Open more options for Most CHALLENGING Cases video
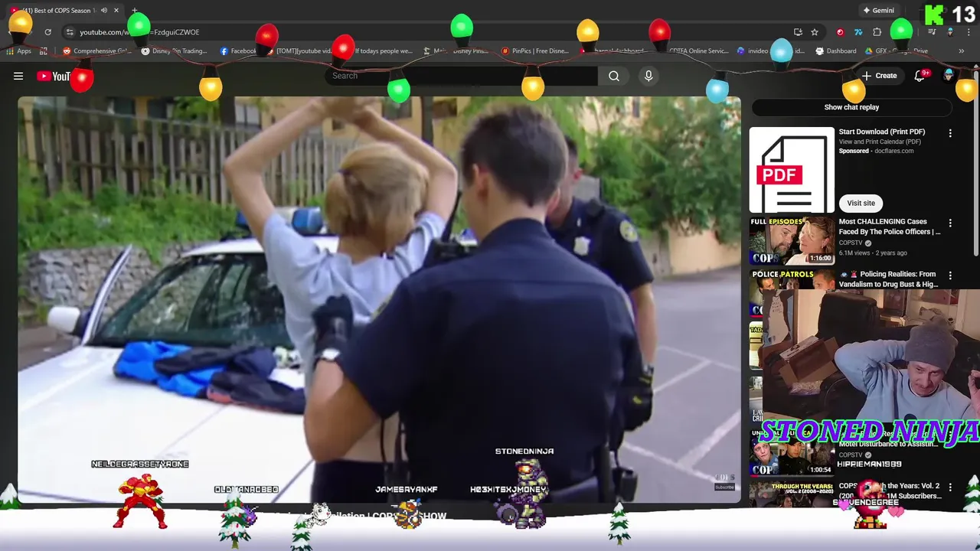 tap(950, 223)
